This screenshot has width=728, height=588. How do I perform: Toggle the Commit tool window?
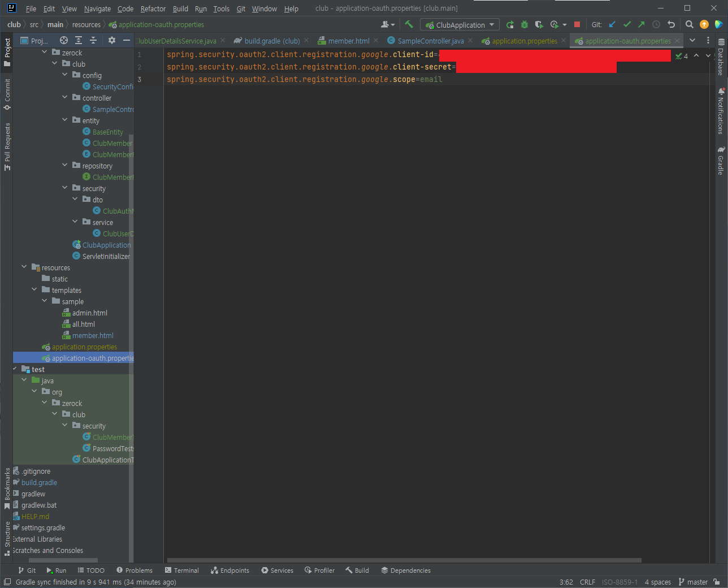[7, 94]
